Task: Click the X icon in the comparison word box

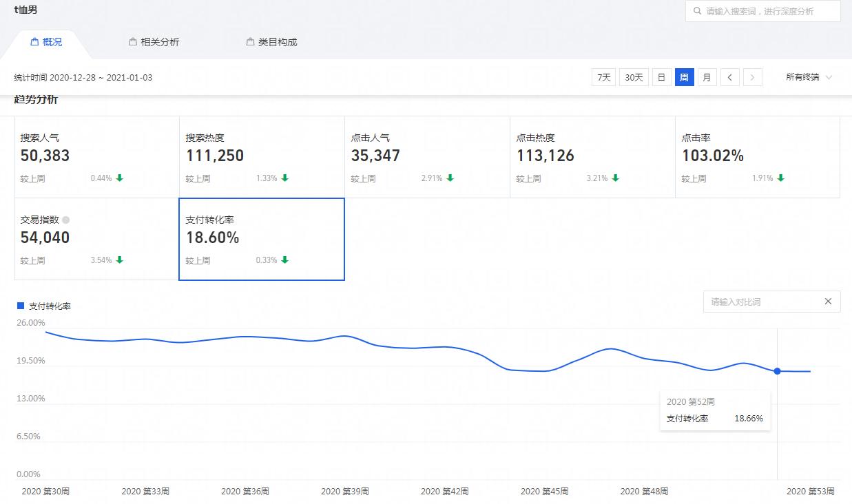Action: (x=828, y=302)
